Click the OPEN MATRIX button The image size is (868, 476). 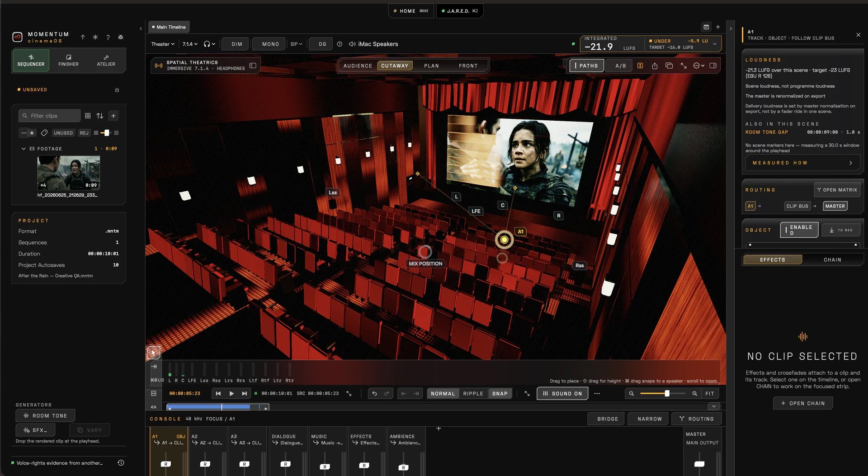837,190
